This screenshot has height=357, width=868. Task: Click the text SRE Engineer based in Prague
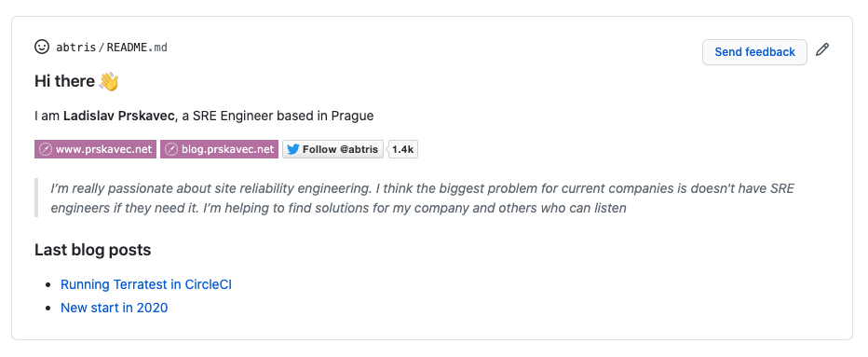[283, 116]
